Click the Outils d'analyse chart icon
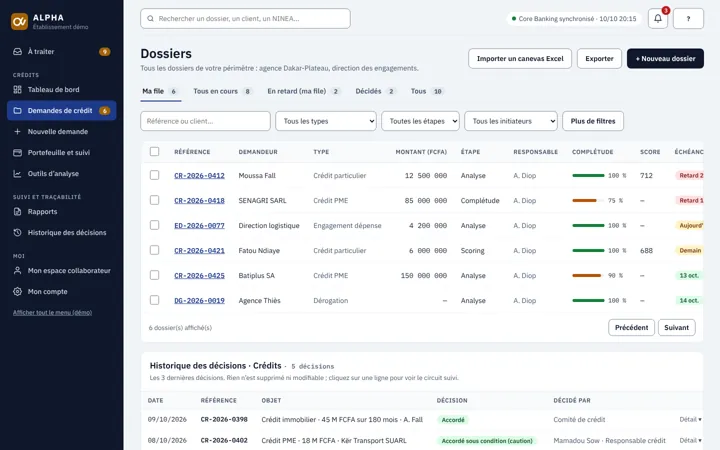The height and width of the screenshot is (450, 720). [17, 174]
